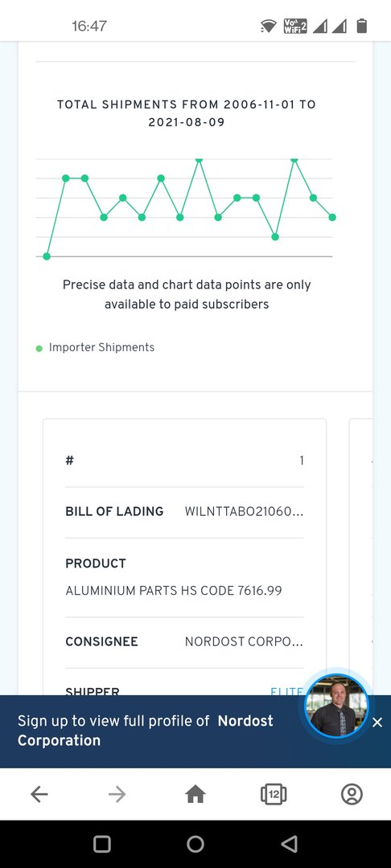
Task: Tap the browser forward arrow
Action: click(x=117, y=794)
